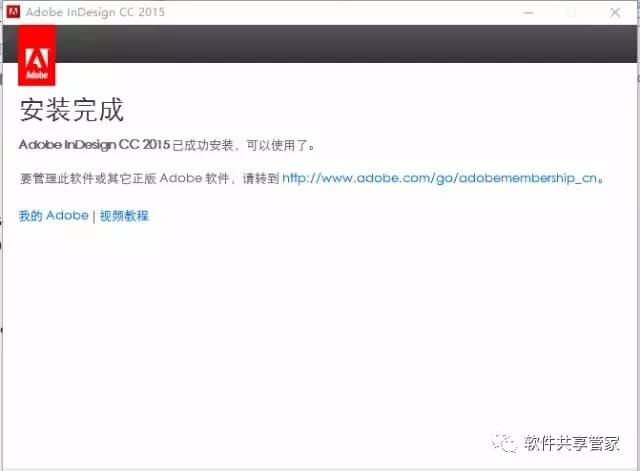Click the window title 'Adobe InDesign CC 2015'
This screenshot has height=471, width=640.
point(95,12)
